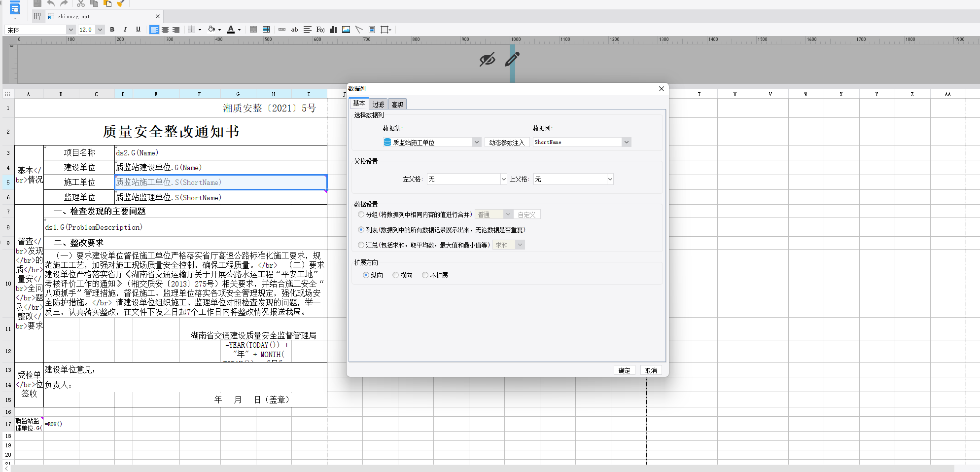This screenshot has width=980, height=472.
Task: Open the 上父格 top parent dropdown
Action: [610, 179]
